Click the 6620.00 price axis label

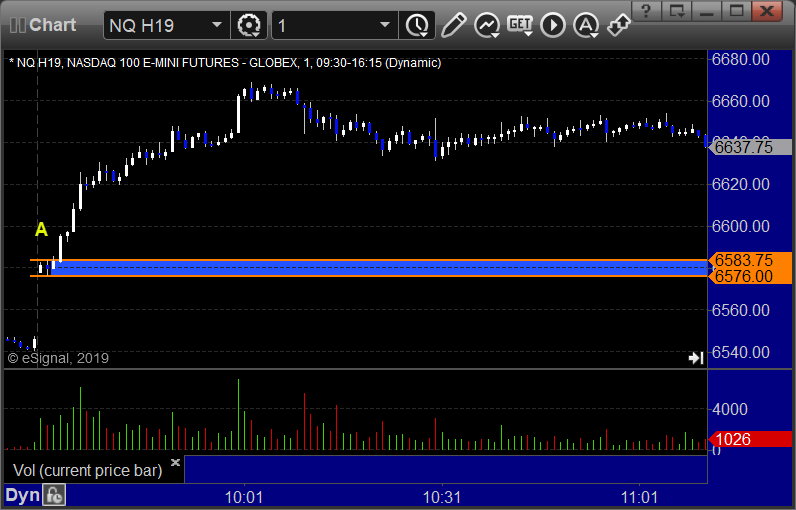point(741,184)
